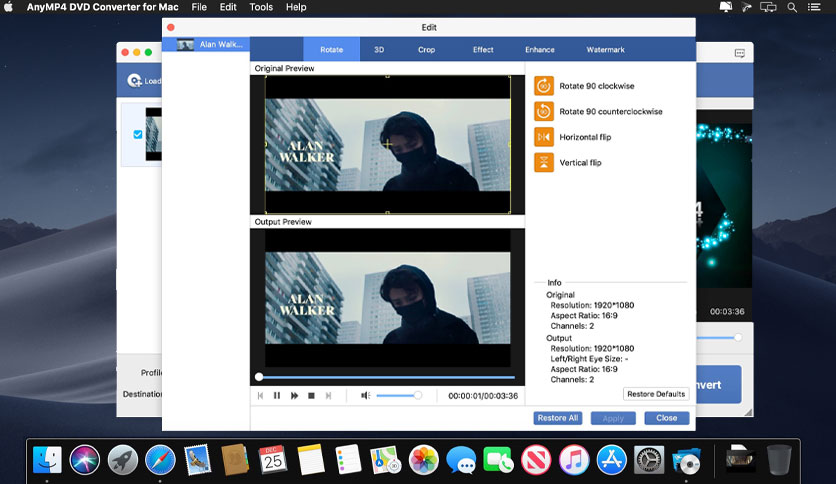Open Safari from the dock
The height and width of the screenshot is (484, 836).
point(160,459)
